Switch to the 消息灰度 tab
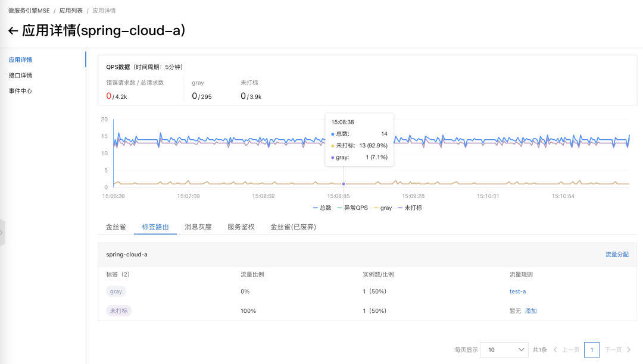643x364 pixels. tap(198, 227)
